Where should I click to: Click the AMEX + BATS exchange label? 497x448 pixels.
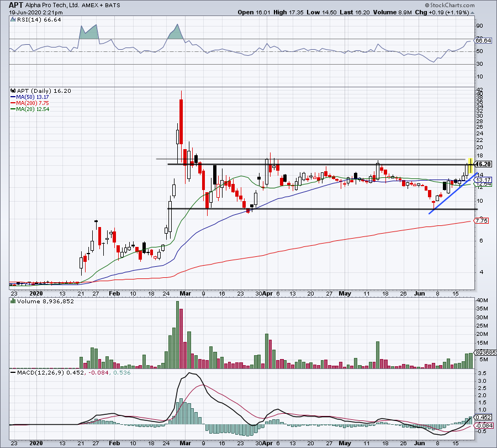(101, 6)
